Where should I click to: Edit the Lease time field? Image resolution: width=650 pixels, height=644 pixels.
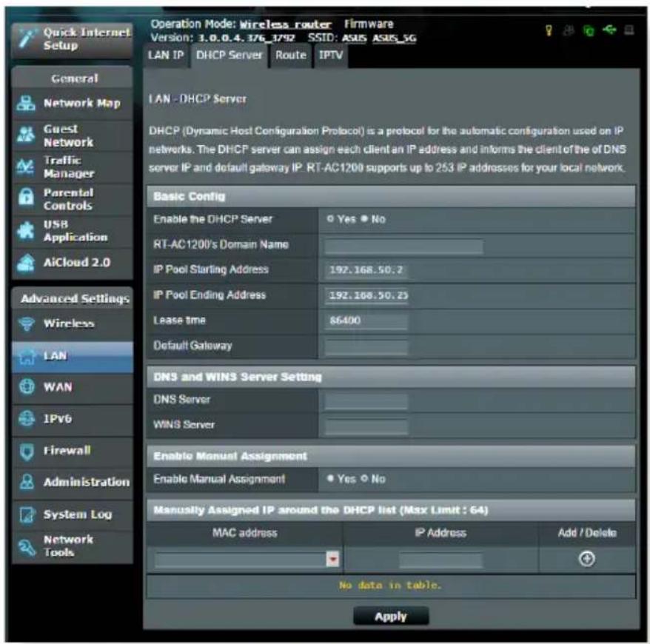[x=366, y=321]
